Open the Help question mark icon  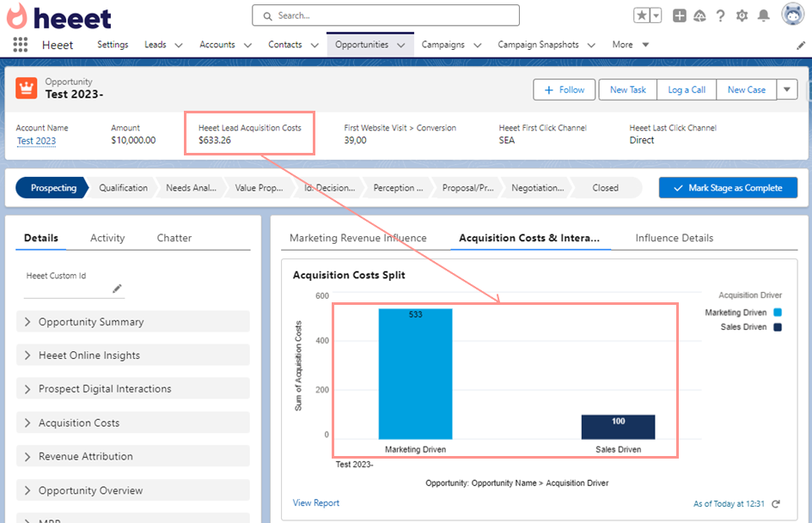tap(720, 16)
